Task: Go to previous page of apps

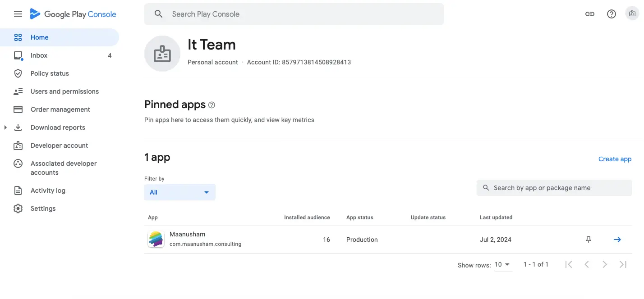Action: tap(587, 264)
